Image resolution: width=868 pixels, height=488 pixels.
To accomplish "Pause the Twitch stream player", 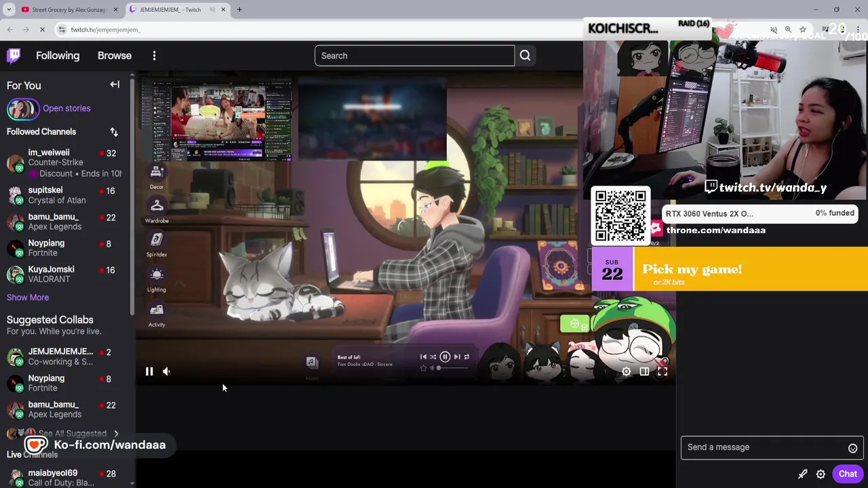I will [149, 371].
